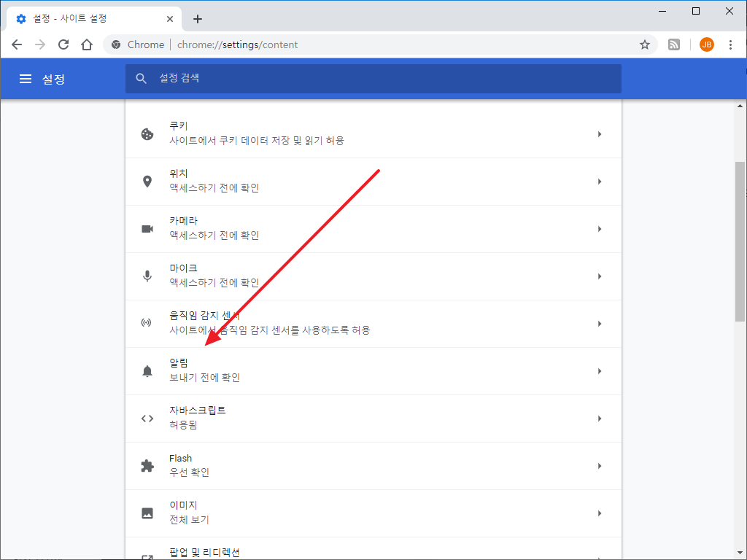The height and width of the screenshot is (560, 747).
Task: Minimize the Chrome window
Action: (x=662, y=11)
